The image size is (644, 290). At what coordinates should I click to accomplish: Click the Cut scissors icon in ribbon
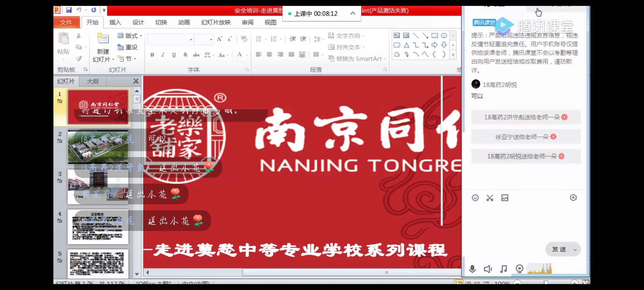78,35
